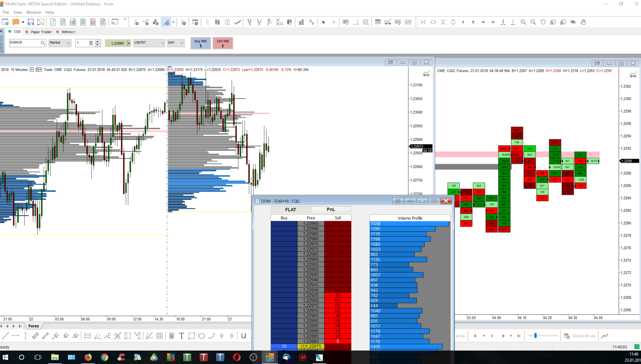Viewport: 641px width, 364px height.
Task: Toggle the hide drawings eye icon
Action: point(573,22)
